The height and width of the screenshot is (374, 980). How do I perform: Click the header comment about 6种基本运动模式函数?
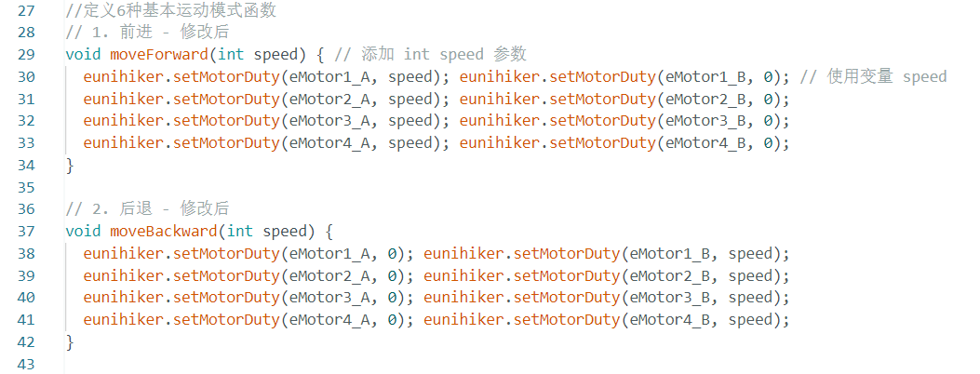[171, 10]
